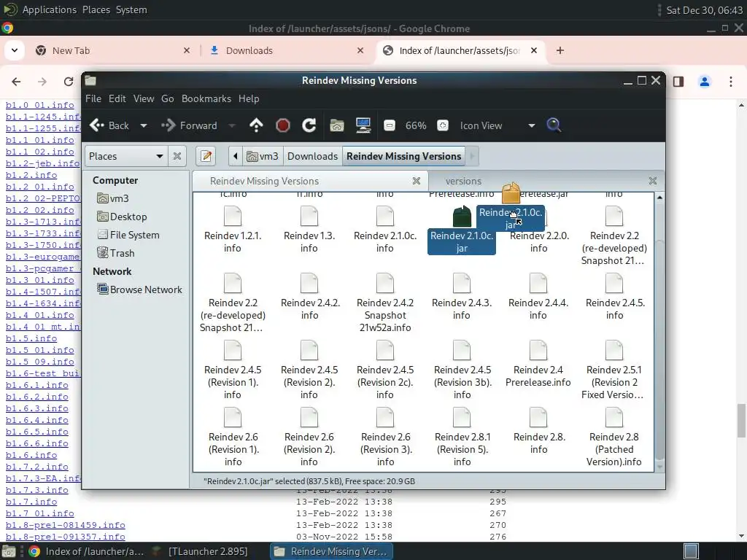Open Places menu in top panel
Viewport: 747px width, 560px height.
(96, 9)
